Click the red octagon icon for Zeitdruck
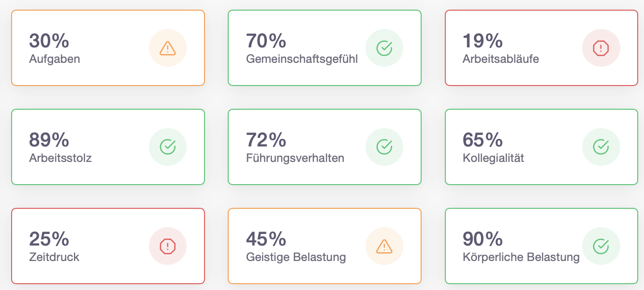644x290 pixels. click(x=167, y=246)
